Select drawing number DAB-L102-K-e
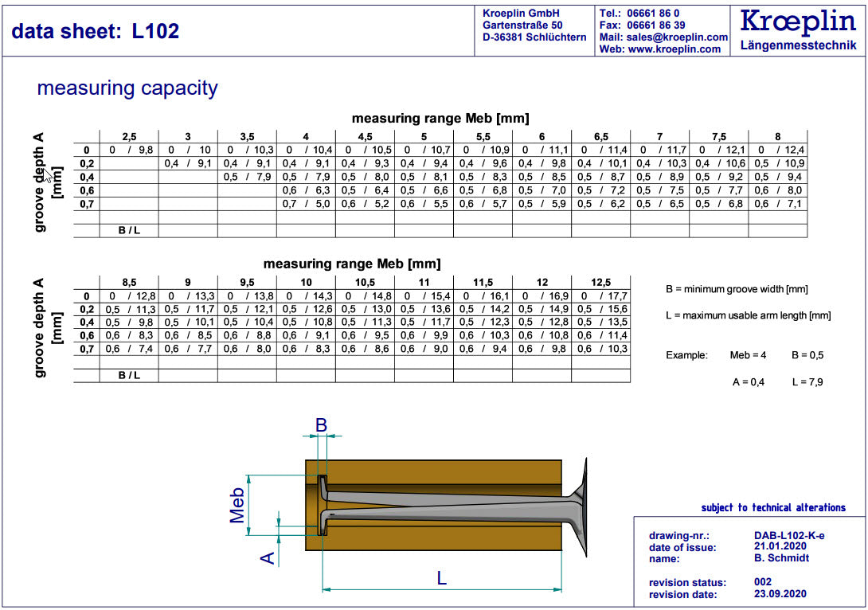868x610 pixels. [x=788, y=536]
